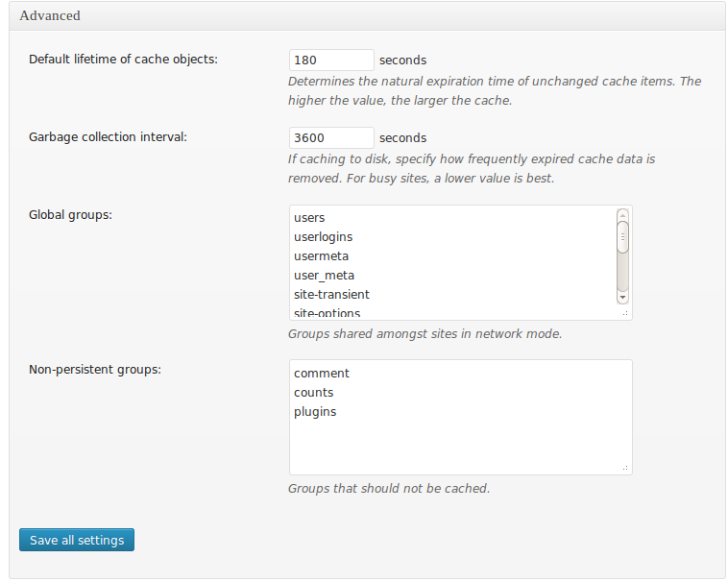Click the 'Global groups:' label
Screen dimensions: 728x582
(70, 214)
